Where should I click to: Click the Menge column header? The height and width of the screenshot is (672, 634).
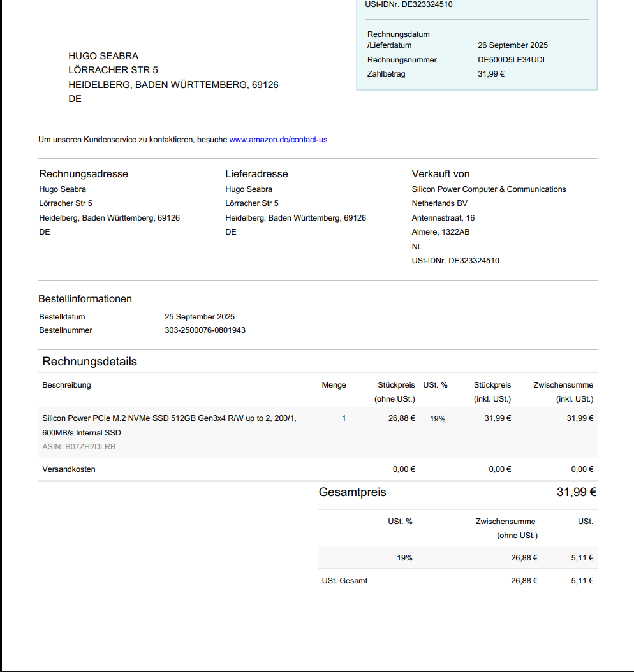[334, 385]
